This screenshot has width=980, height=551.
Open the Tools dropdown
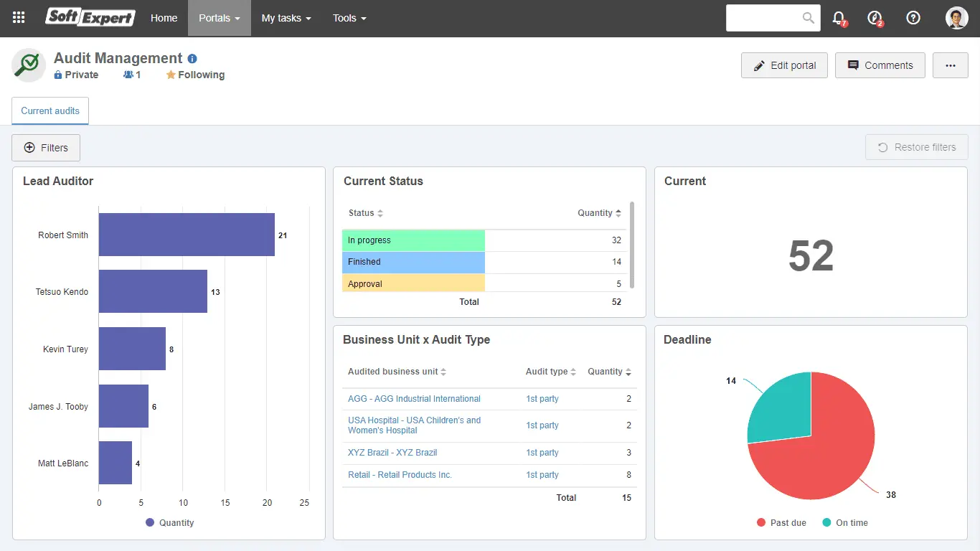349,18
